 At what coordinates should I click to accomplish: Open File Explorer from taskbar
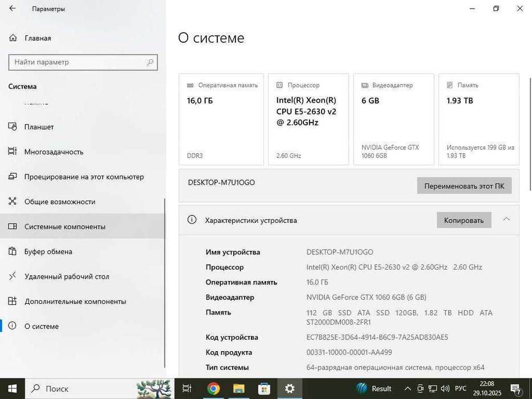click(x=239, y=389)
